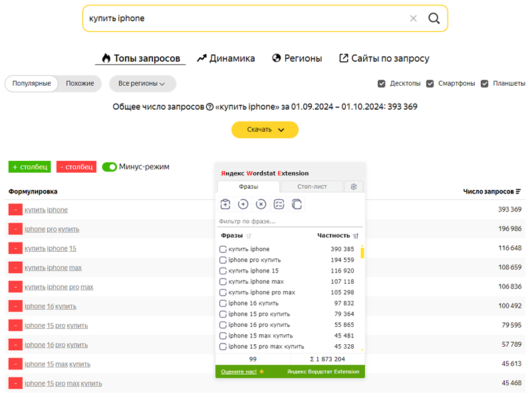Click the star rating icon in extension footer
The width and height of the screenshot is (532, 396).
pos(261,371)
